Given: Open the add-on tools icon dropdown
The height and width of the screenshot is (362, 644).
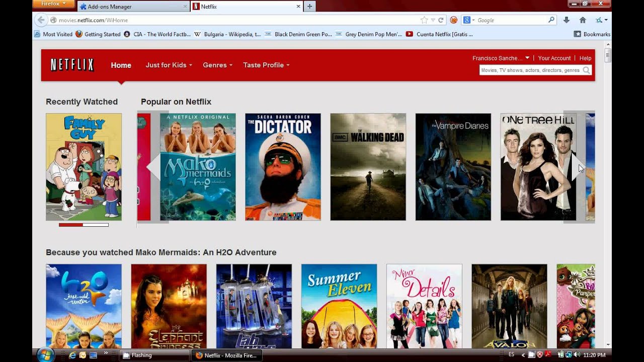Looking at the screenshot, I should [601, 20].
